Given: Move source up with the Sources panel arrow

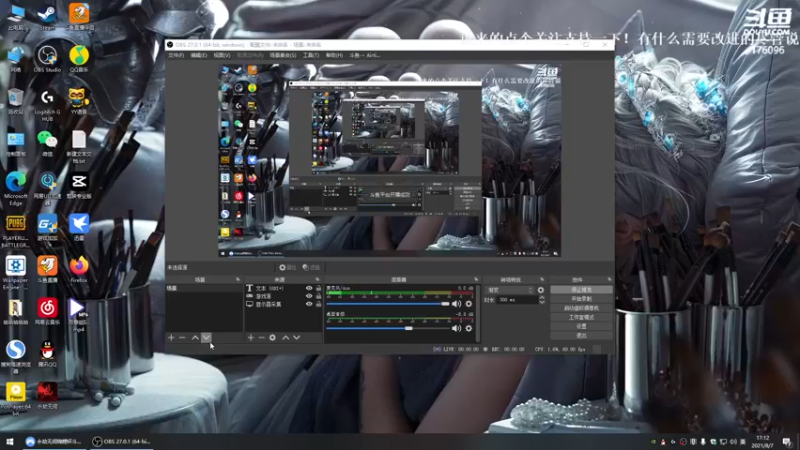Looking at the screenshot, I should point(286,337).
